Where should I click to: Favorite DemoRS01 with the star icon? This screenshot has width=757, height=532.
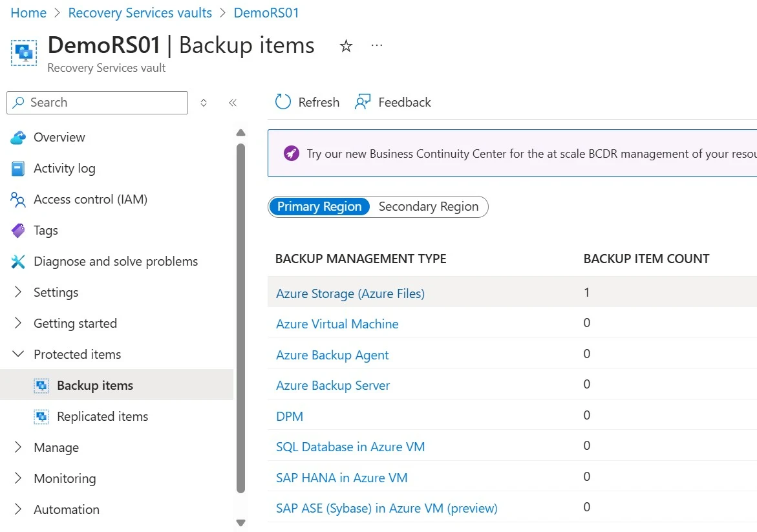[347, 46]
